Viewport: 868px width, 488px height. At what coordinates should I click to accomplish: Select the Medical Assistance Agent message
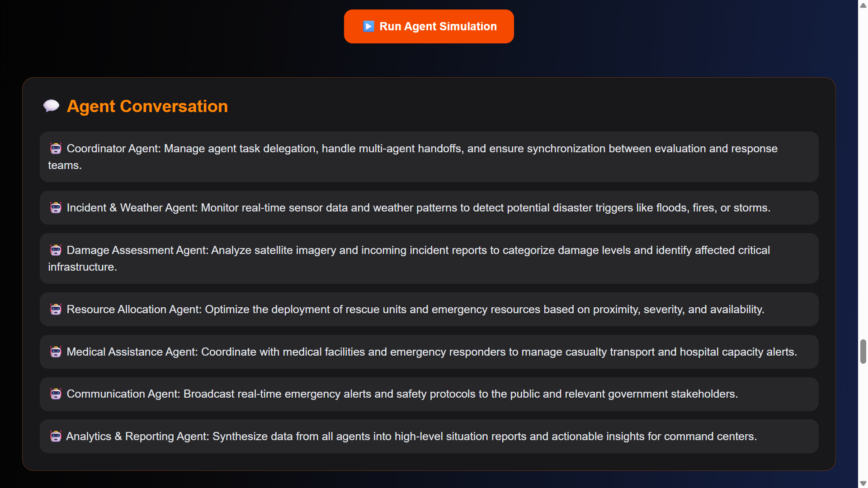429,352
